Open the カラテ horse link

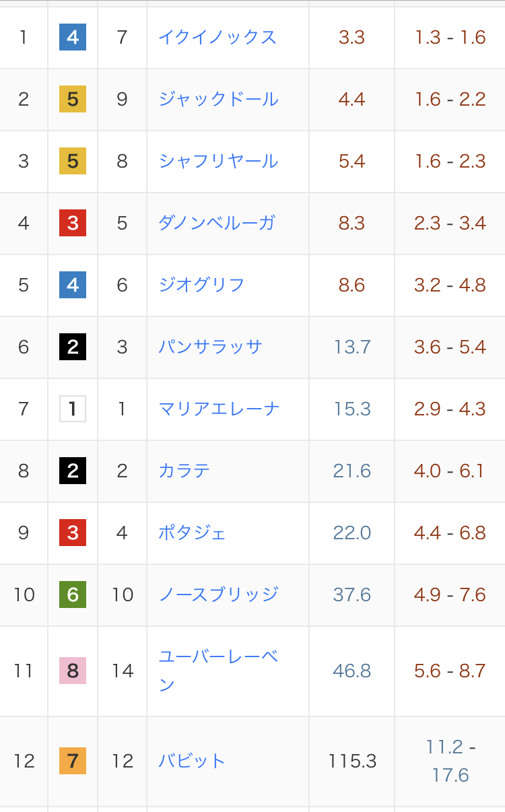tap(184, 471)
